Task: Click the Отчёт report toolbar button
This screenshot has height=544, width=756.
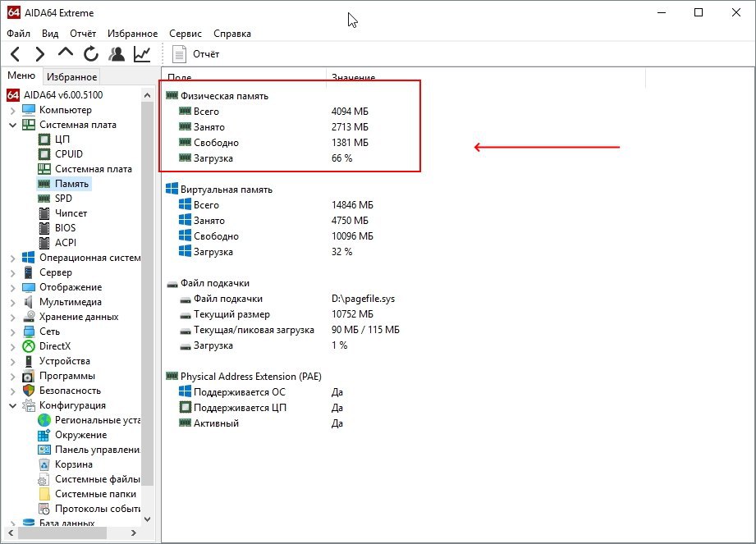Action: click(195, 54)
